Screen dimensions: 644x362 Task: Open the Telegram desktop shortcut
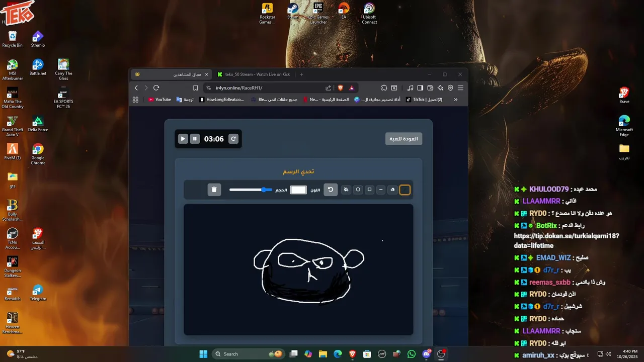tap(38, 293)
